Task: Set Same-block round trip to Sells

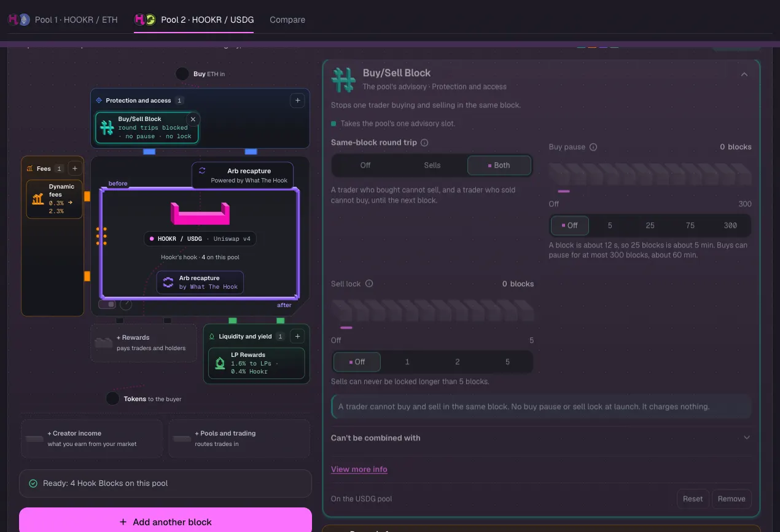Action: point(432,165)
